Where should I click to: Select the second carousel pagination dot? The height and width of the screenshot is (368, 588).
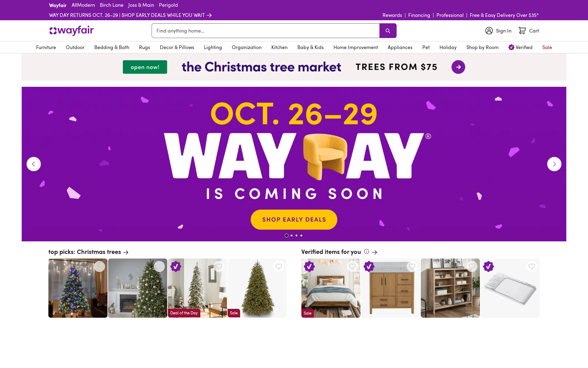click(292, 236)
